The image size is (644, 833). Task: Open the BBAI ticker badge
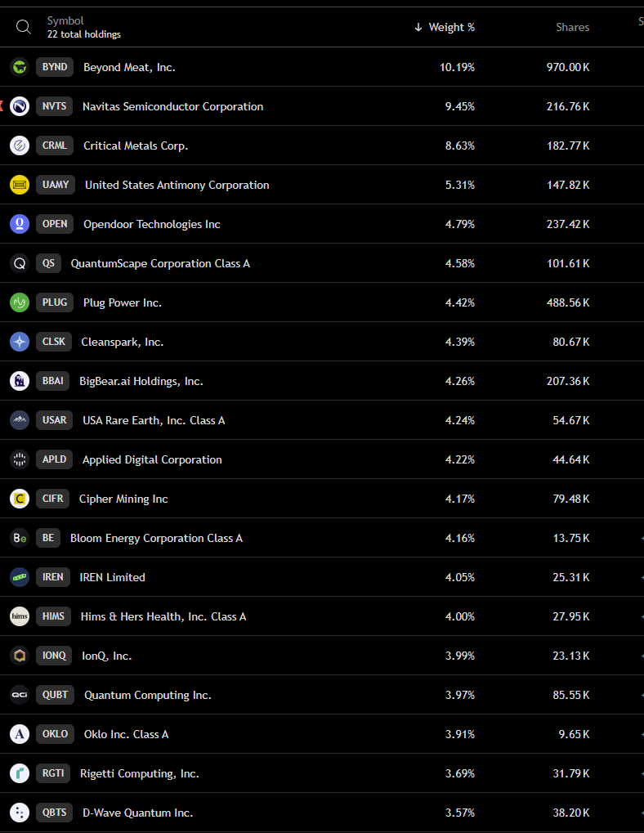pyautogui.click(x=52, y=381)
